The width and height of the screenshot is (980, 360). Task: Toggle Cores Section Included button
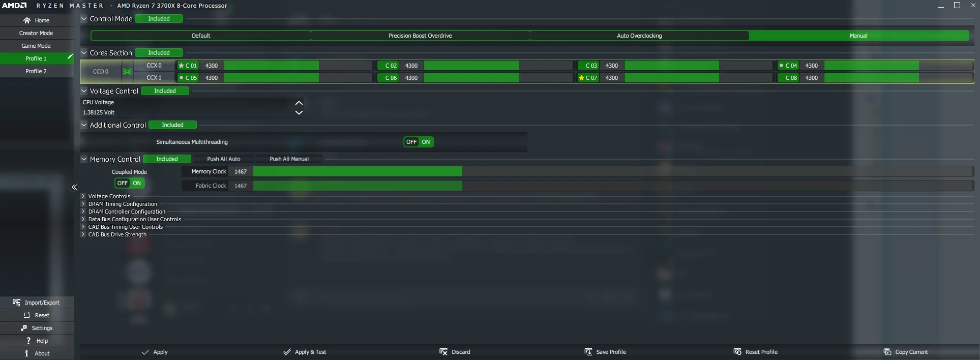[159, 53]
